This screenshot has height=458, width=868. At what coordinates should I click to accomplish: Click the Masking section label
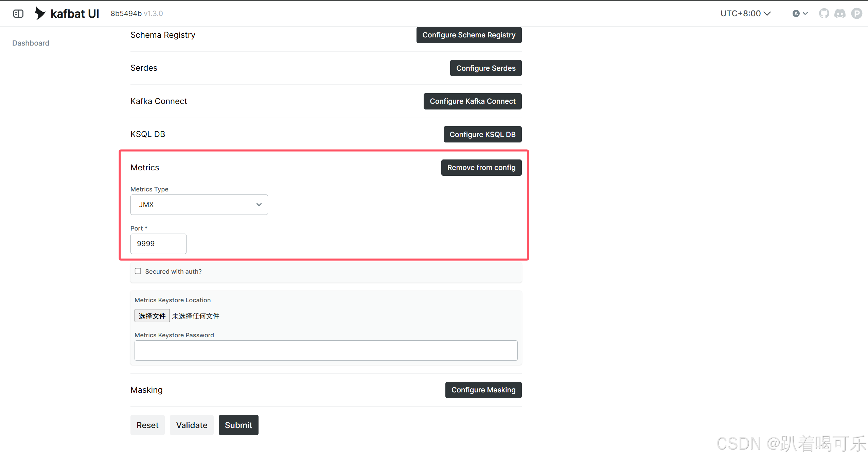click(146, 390)
